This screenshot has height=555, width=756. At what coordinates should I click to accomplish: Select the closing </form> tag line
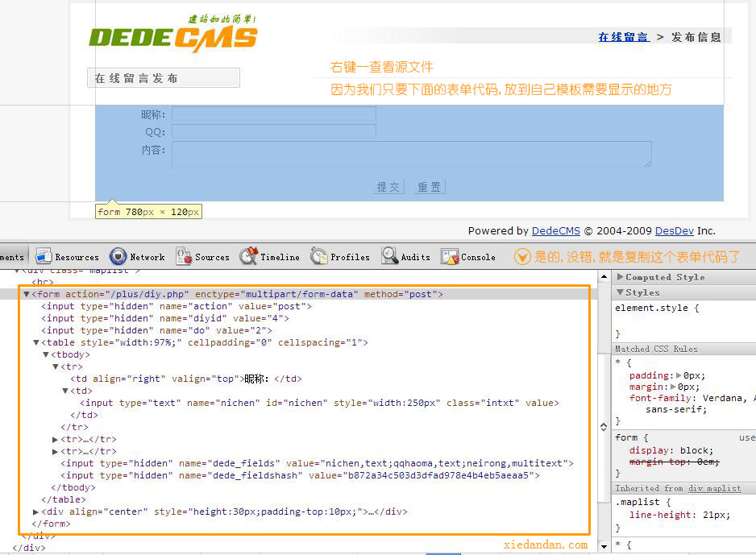point(51,524)
